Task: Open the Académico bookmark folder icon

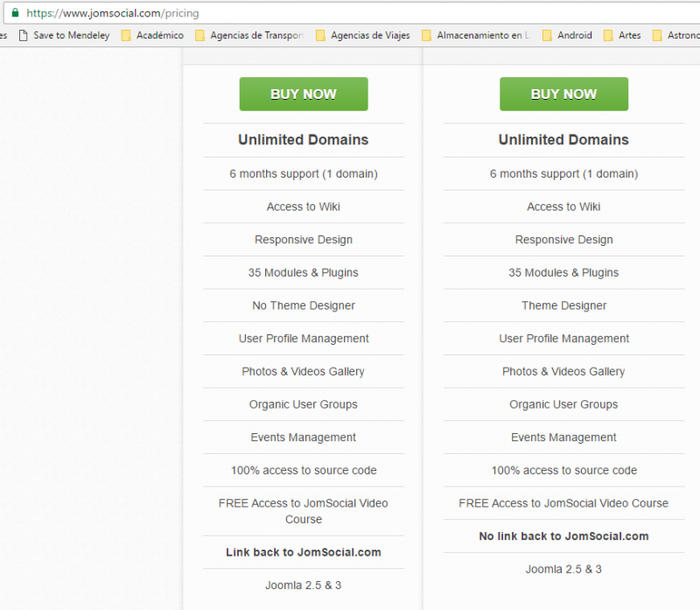Action: [x=126, y=36]
